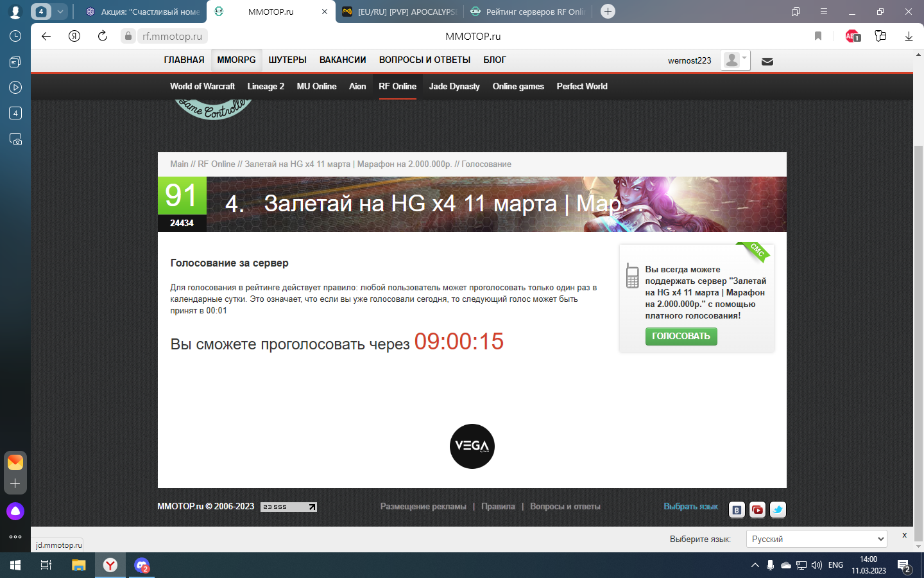Add a sidebar app with the plus icon
Image resolution: width=924 pixels, height=578 pixels.
[15, 484]
